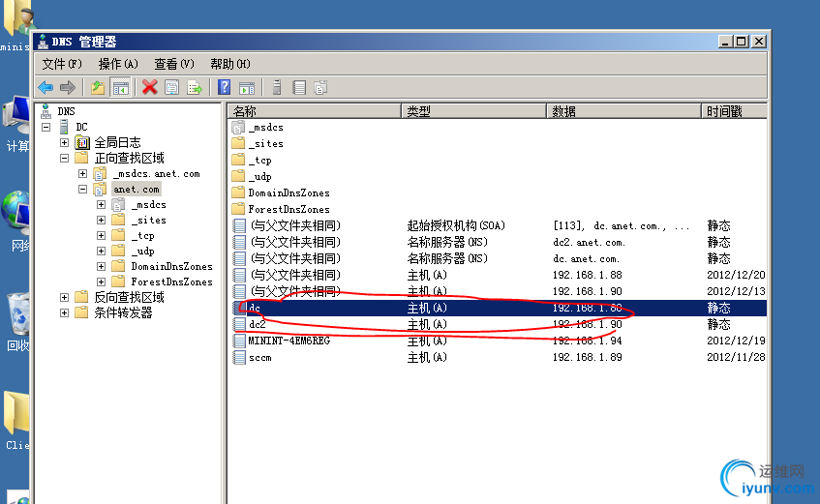
Task: Expand the _msdcs subfolder in tree
Action: (x=101, y=204)
